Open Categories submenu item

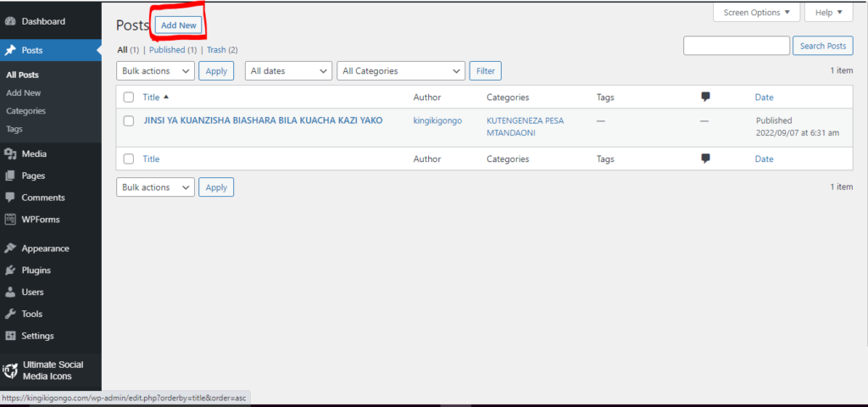(x=26, y=111)
